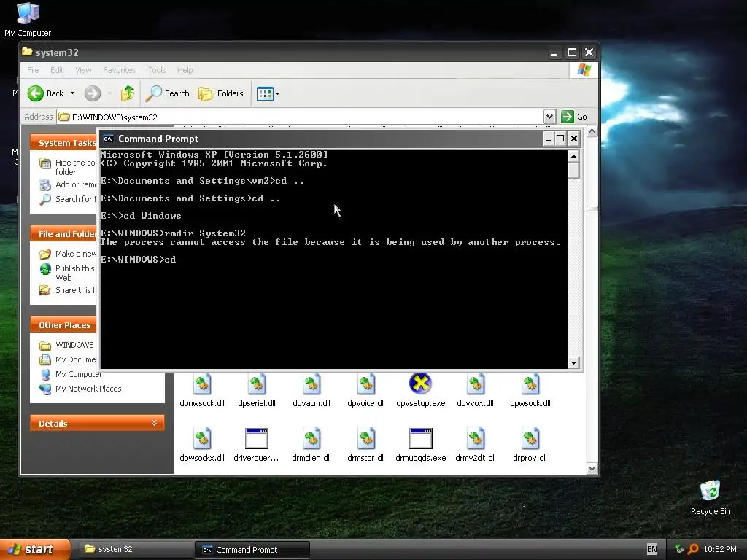Click Command Prompt scrollbar up arrow
Image resolution: width=747 pixels, height=560 pixels.
tap(573, 156)
